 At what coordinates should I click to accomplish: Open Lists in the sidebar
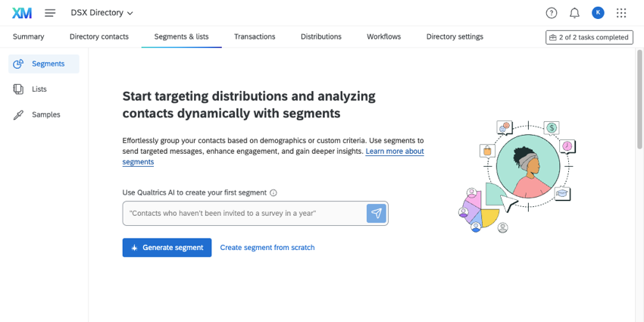[43, 89]
